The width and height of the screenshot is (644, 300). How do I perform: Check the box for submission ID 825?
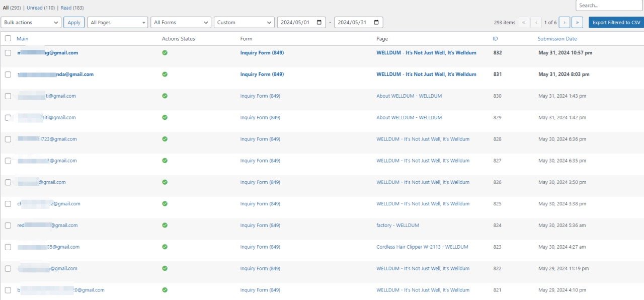[8, 204]
